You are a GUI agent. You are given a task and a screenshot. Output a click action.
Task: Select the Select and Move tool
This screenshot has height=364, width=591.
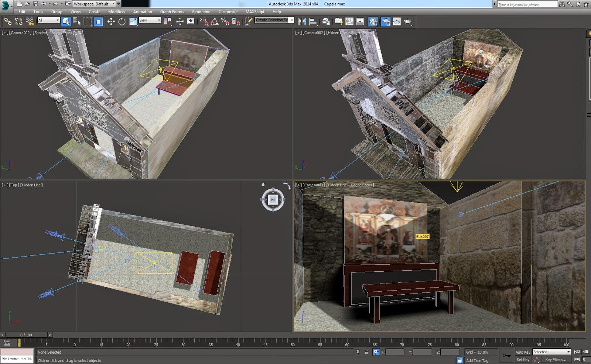(x=111, y=21)
